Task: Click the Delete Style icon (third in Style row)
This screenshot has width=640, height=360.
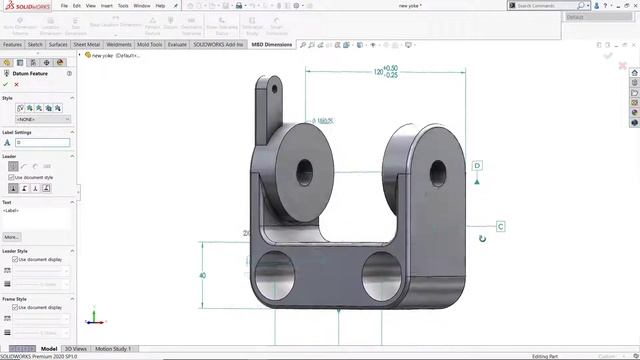Action: click(x=39, y=108)
